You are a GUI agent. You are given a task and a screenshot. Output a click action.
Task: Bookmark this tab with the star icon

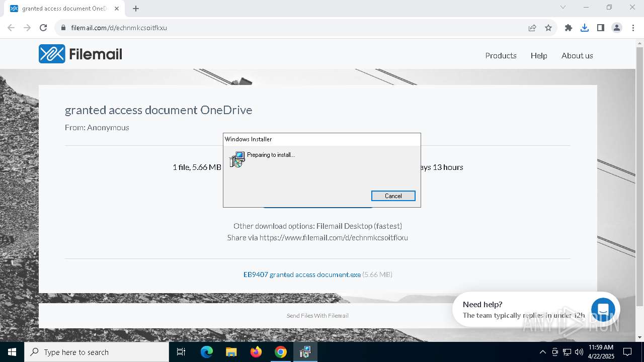(x=548, y=28)
